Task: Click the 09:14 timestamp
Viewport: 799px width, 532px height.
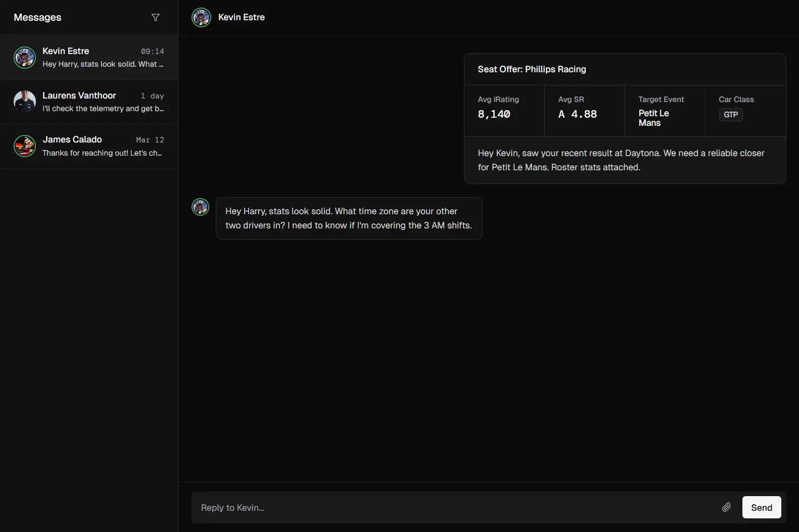Action: [x=152, y=52]
